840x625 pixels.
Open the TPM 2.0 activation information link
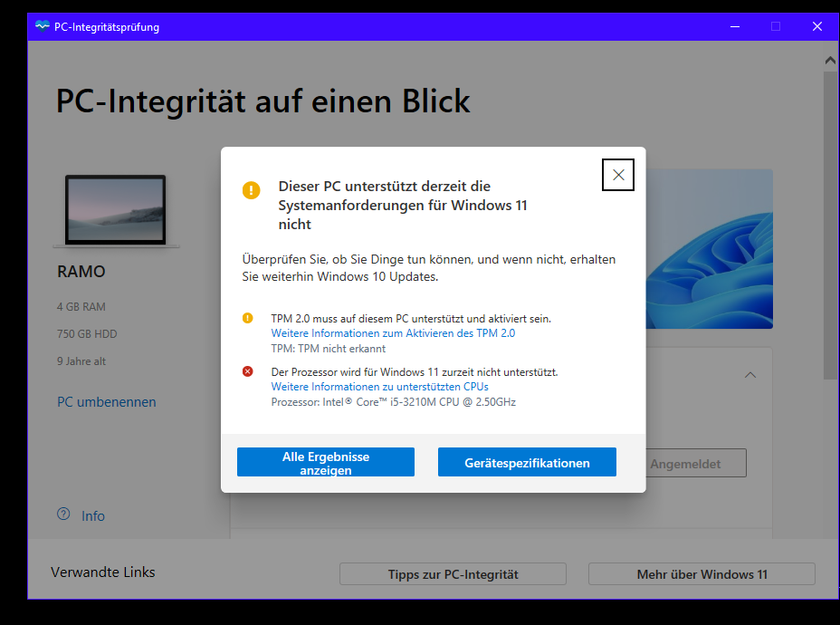click(x=393, y=332)
